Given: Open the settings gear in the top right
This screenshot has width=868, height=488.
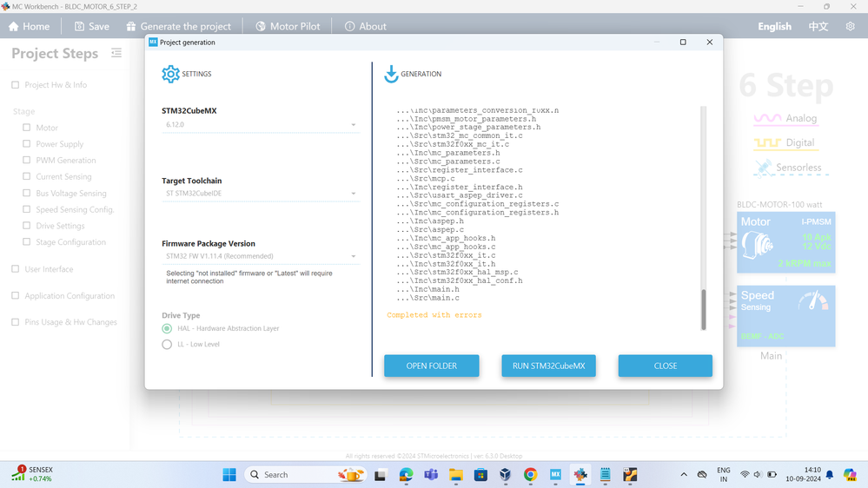Looking at the screenshot, I should 851,27.
